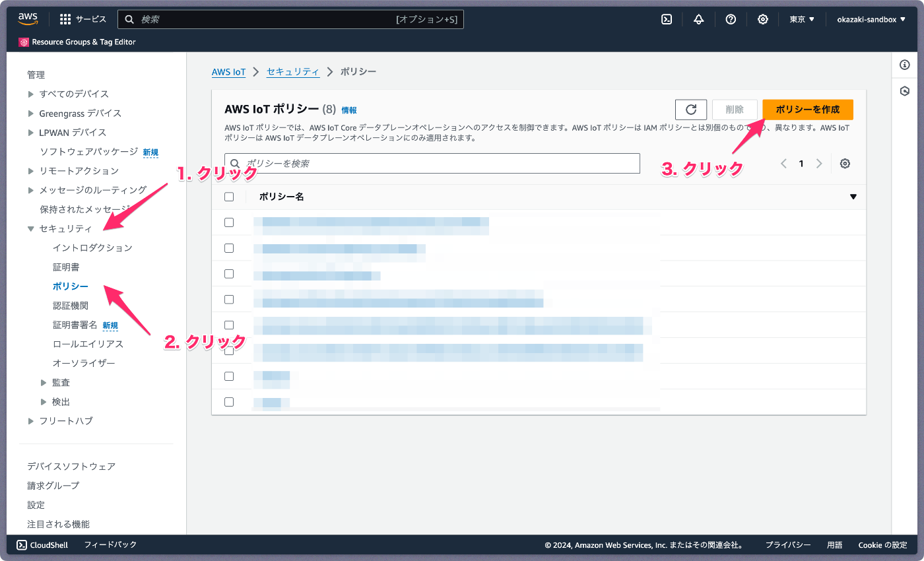Viewport: 924px width, 561px height.
Task: Check the second policy row checkbox
Action: pos(229,248)
